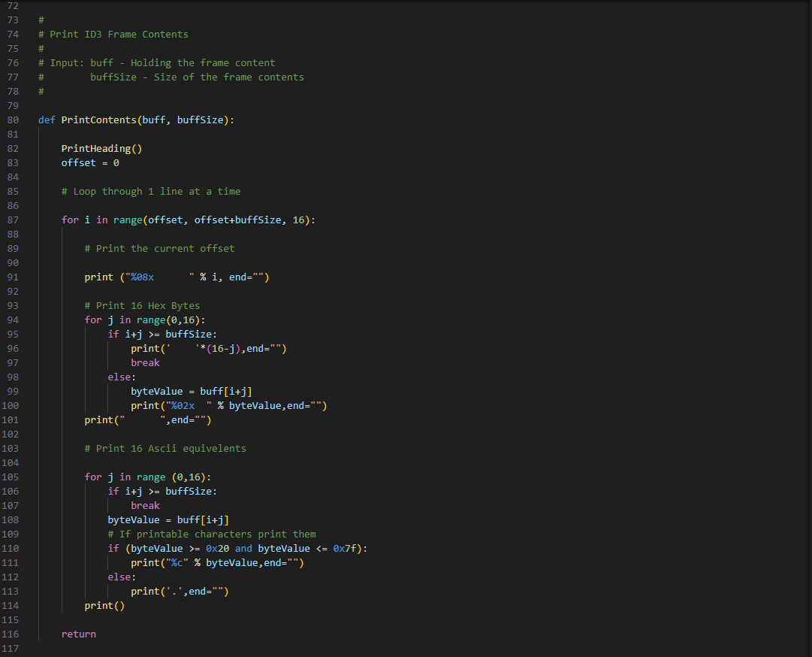Click the return statement on line 116
The width and height of the screenshot is (812, 657).
tap(78, 634)
